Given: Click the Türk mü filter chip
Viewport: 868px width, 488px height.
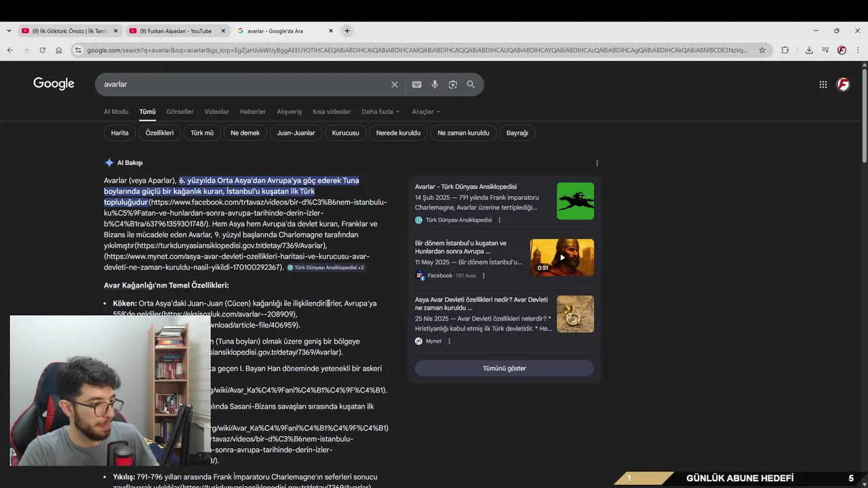Looking at the screenshot, I should (x=202, y=133).
